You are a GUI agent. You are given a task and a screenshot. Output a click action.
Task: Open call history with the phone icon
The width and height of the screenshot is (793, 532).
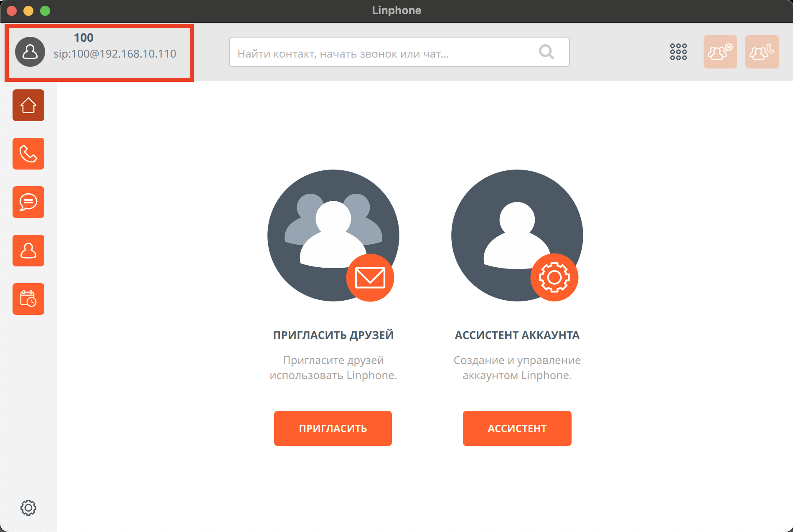[28, 154]
